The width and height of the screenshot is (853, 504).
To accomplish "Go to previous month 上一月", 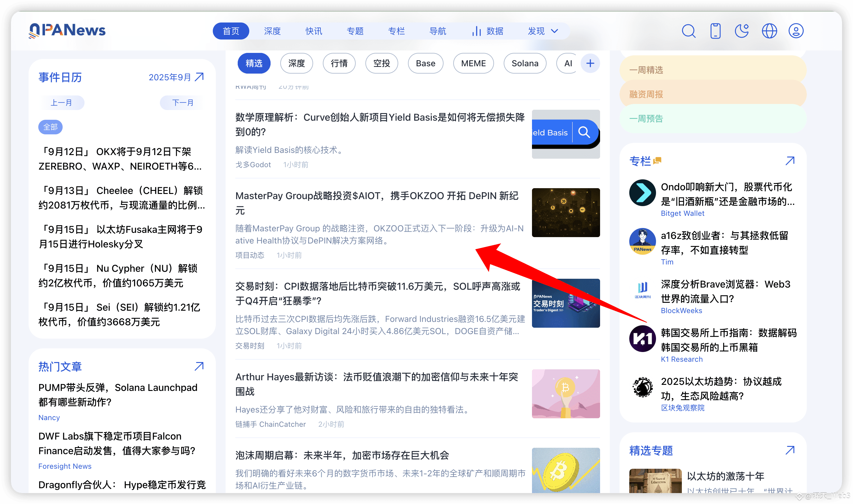I will pos(61,102).
